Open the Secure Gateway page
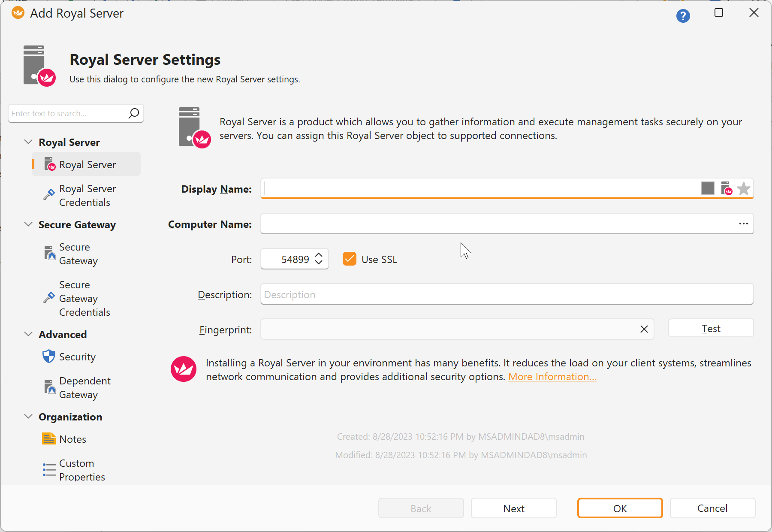772x532 pixels. (x=86, y=254)
